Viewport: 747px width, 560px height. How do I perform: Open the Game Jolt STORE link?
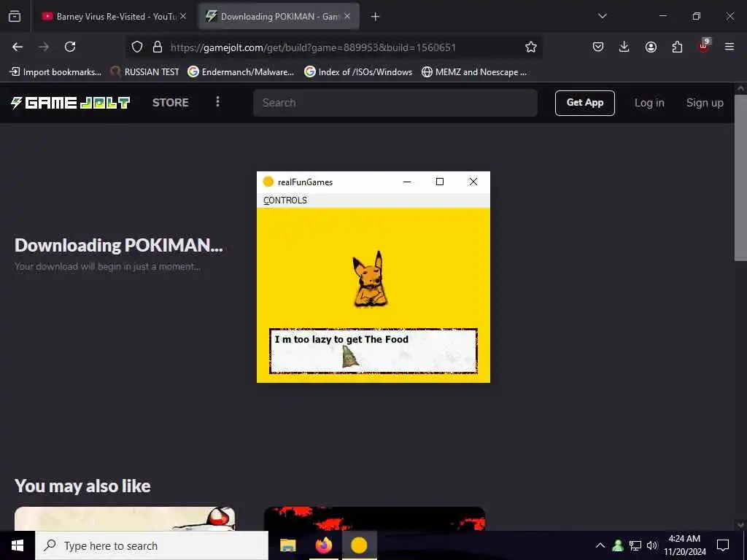point(171,102)
